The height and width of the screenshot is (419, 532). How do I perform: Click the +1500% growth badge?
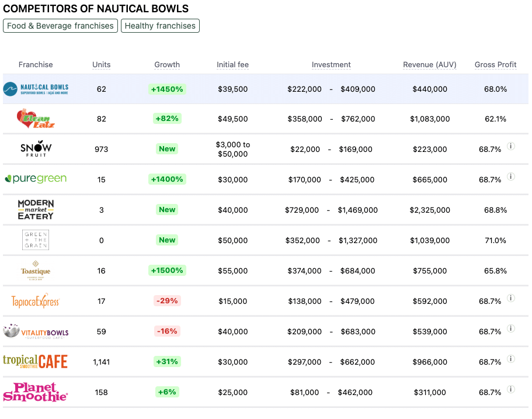[x=167, y=271]
